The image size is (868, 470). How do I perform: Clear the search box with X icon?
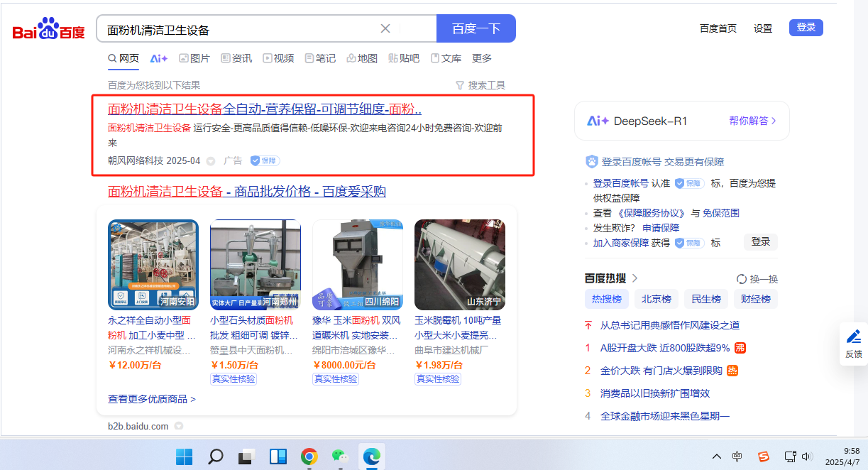(x=385, y=28)
